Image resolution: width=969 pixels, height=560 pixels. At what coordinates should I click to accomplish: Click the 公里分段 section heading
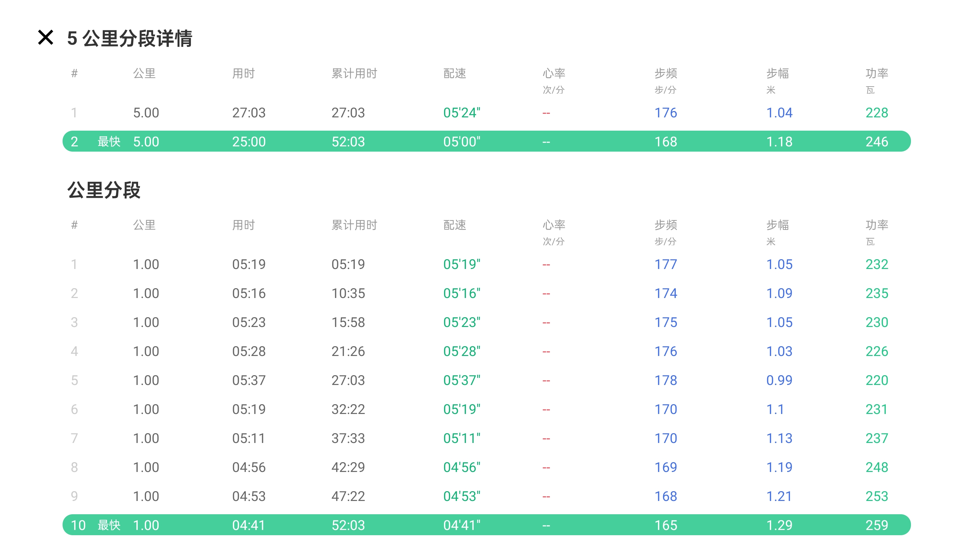pyautogui.click(x=104, y=190)
